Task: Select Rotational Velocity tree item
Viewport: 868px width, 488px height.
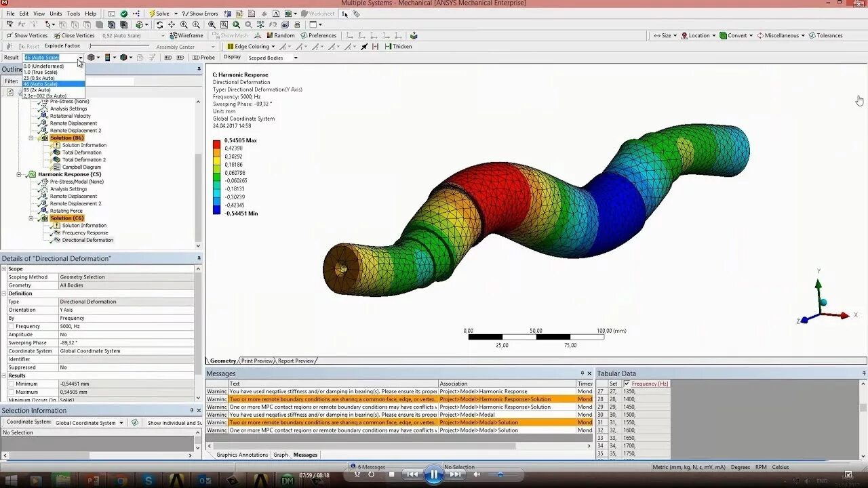Action: tap(71, 116)
